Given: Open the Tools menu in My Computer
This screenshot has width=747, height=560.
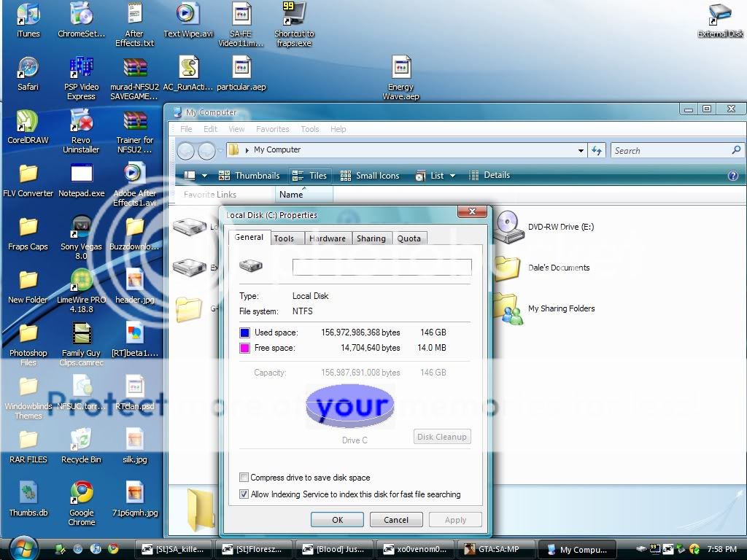Looking at the screenshot, I should click(x=309, y=129).
